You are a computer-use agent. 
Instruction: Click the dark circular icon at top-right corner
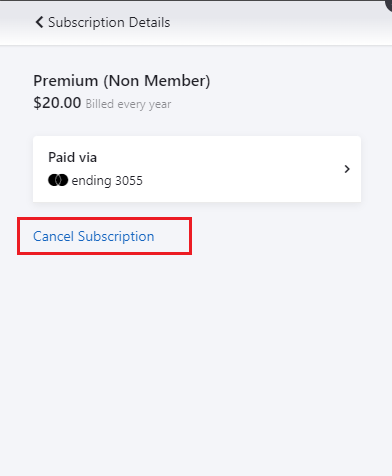click(389, 5)
